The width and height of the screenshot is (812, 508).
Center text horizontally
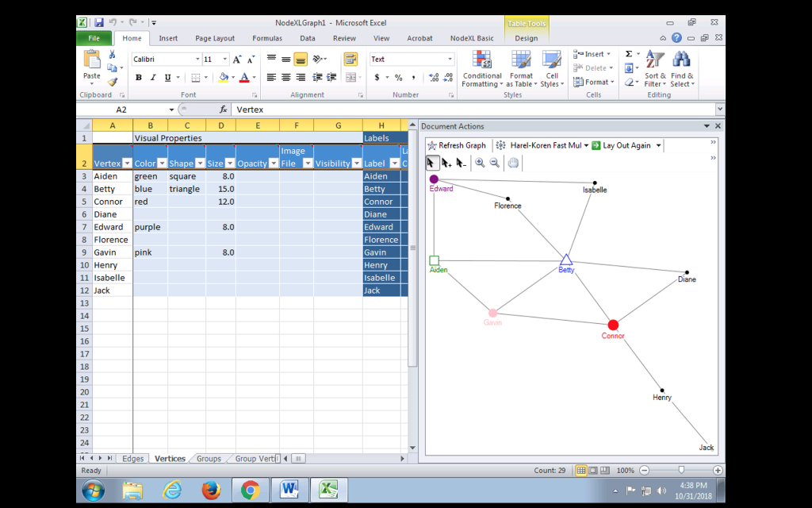point(285,78)
